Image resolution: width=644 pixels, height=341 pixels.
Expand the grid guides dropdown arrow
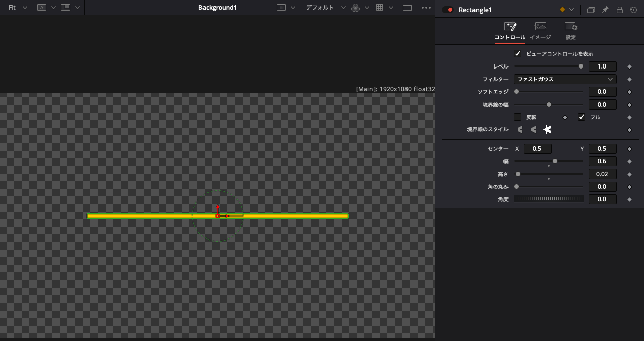(391, 8)
